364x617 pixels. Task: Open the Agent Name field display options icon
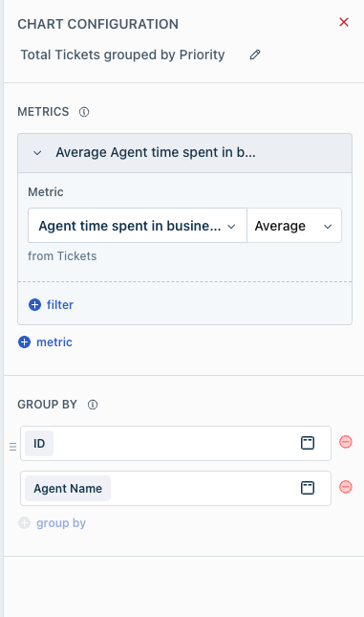coord(308,488)
